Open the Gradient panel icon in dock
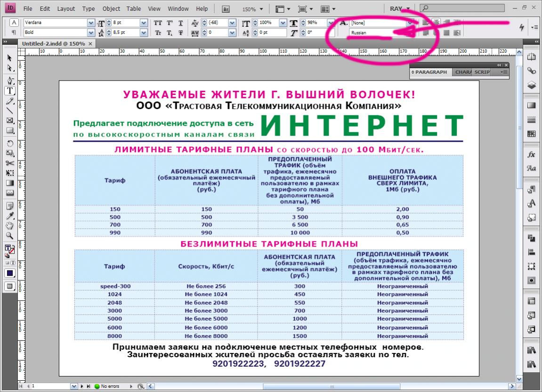The height and width of the screenshot is (392, 542). pyautogui.click(x=531, y=105)
